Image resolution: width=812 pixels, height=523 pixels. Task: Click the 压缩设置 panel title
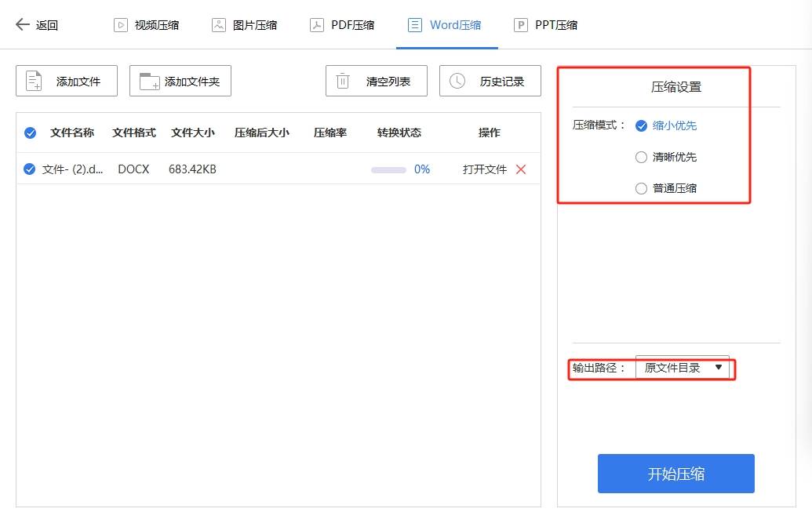click(675, 87)
